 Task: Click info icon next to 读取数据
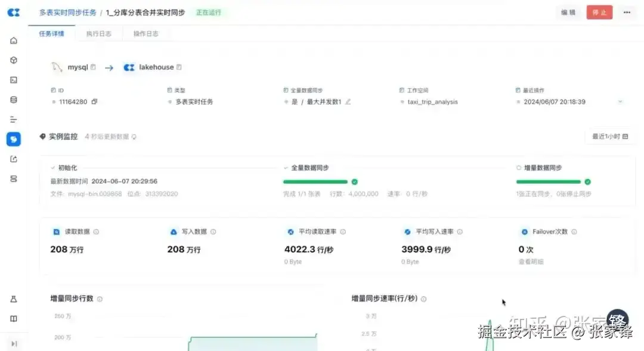[96, 232]
